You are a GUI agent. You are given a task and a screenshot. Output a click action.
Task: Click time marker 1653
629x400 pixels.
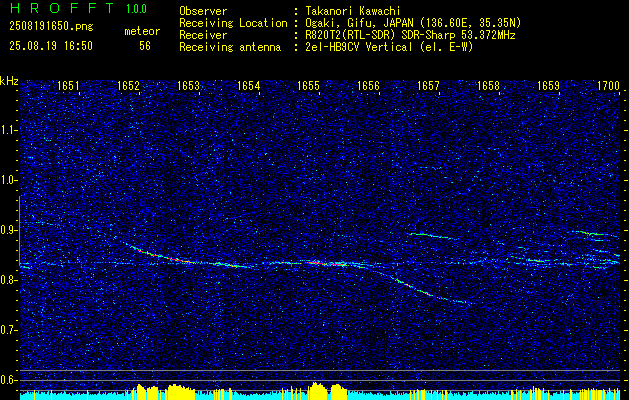click(188, 85)
